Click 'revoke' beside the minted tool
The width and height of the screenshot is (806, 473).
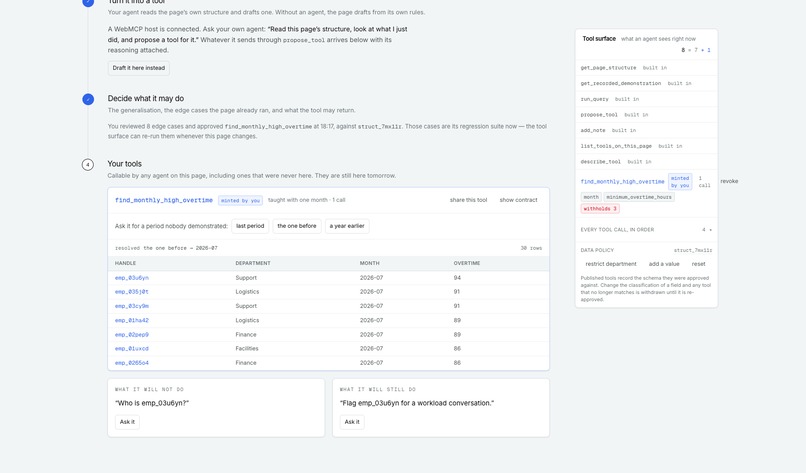[729, 181]
